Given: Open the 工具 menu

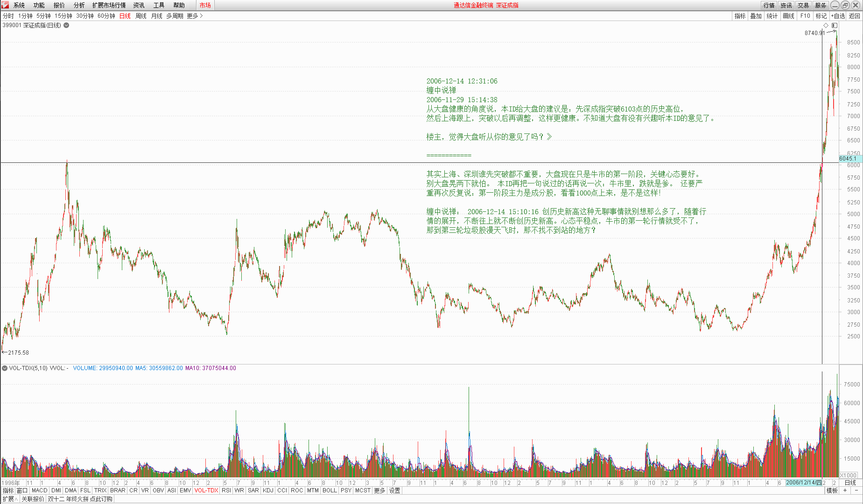Looking at the screenshot, I should click(x=158, y=5).
